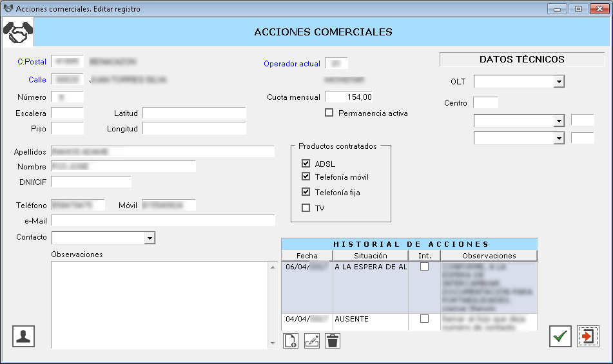The width and height of the screenshot is (613, 364).
Task: Click into the Cuota mensual field
Action: 349,97
